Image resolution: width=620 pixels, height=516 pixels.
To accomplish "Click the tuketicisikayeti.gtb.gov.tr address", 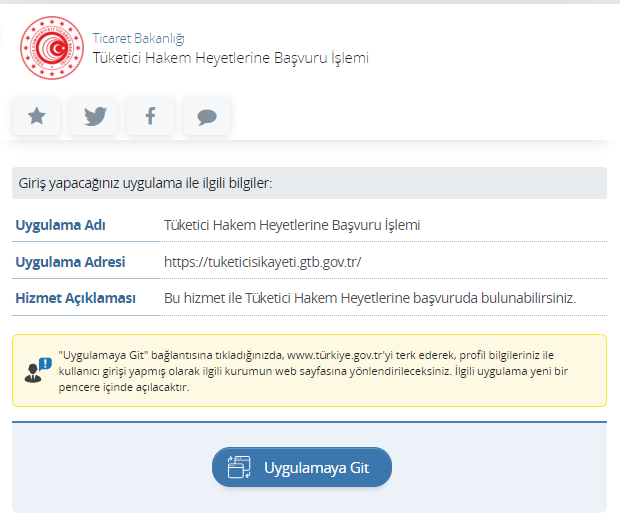I will click(262, 262).
